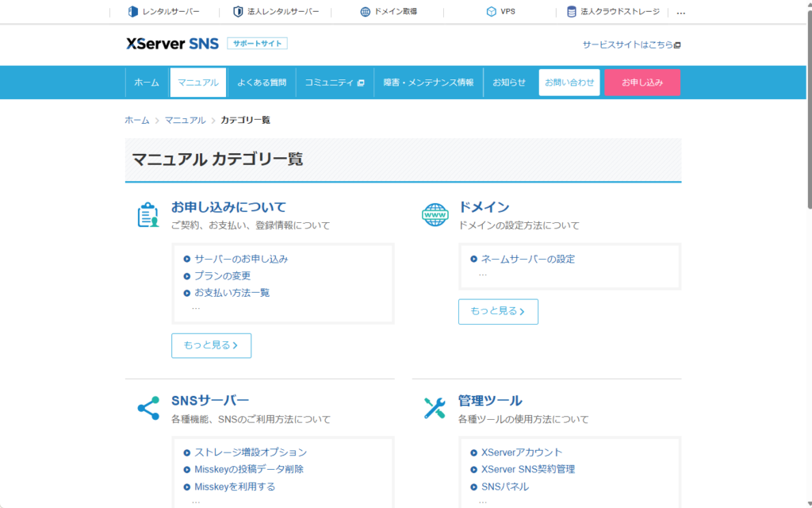Viewport: 812px width, 508px height.
Task: Open the ドメイン category heading
Action: point(485,207)
